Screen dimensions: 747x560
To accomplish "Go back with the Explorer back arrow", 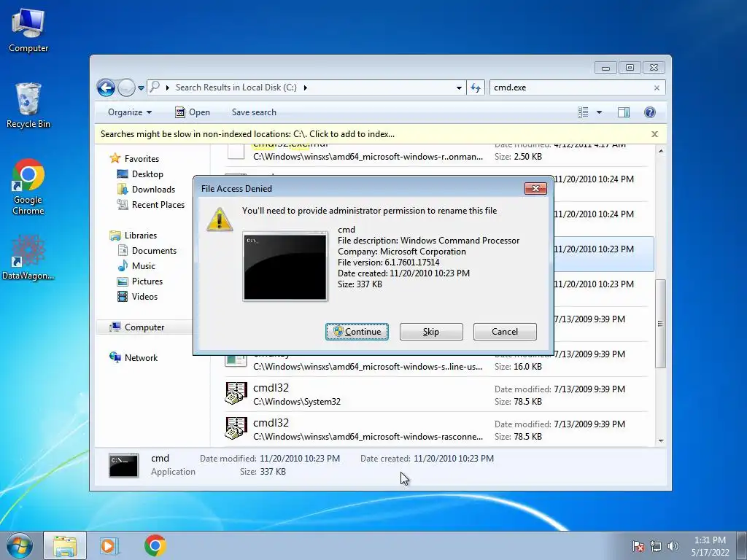I will point(106,87).
